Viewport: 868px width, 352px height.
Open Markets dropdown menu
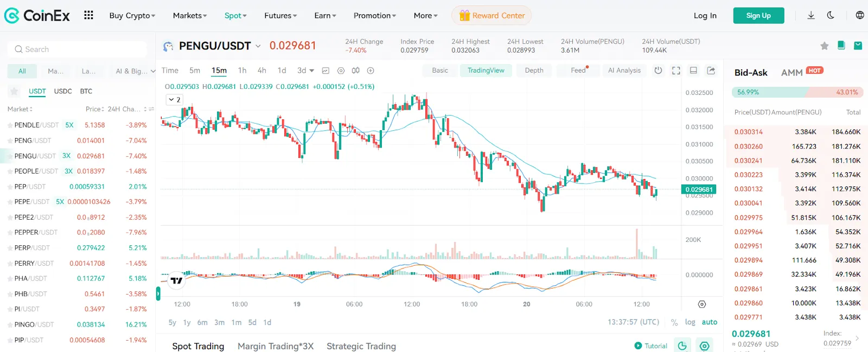[190, 16]
